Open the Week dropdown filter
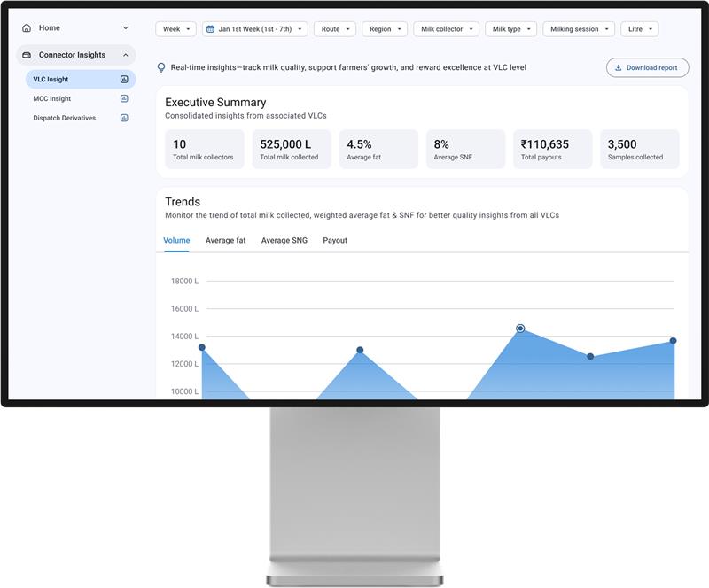 tap(175, 29)
